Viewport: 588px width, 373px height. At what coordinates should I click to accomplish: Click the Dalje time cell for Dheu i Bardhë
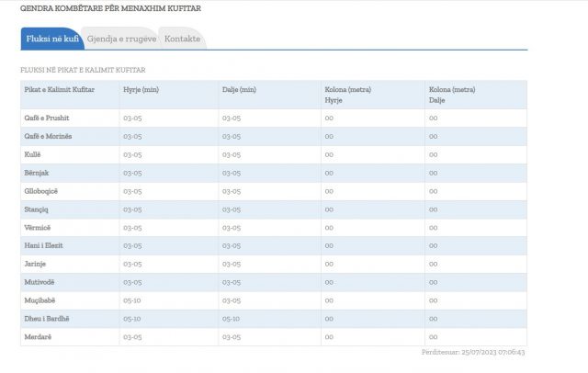(x=232, y=319)
